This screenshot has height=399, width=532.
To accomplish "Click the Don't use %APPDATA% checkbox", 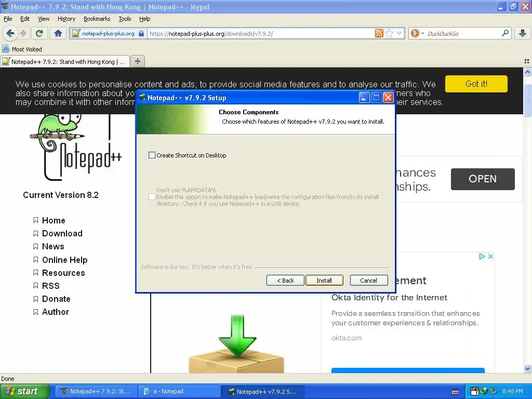I will point(152,197).
